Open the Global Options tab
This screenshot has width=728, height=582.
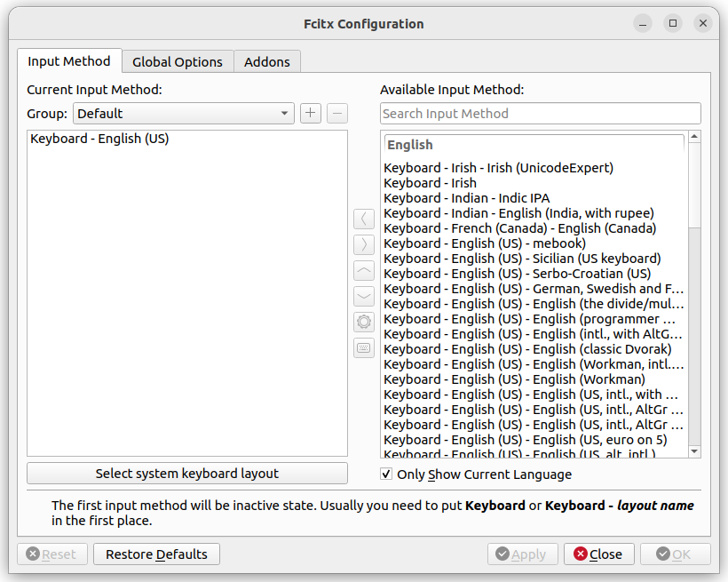point(178,62)
